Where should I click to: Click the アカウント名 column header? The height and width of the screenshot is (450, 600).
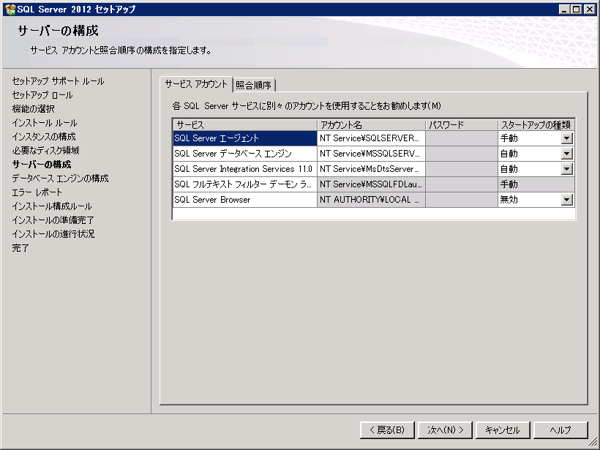[371, 125]
